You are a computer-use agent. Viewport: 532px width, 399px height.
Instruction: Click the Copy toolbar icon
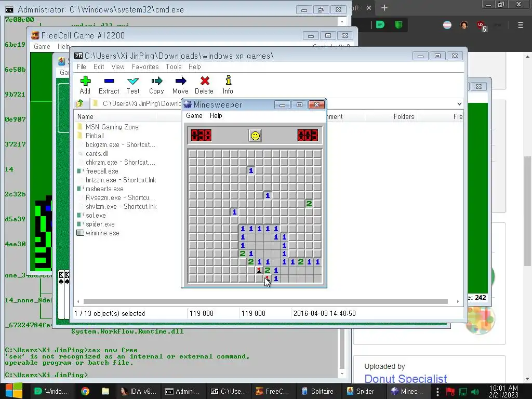click(x=156, y=85)
